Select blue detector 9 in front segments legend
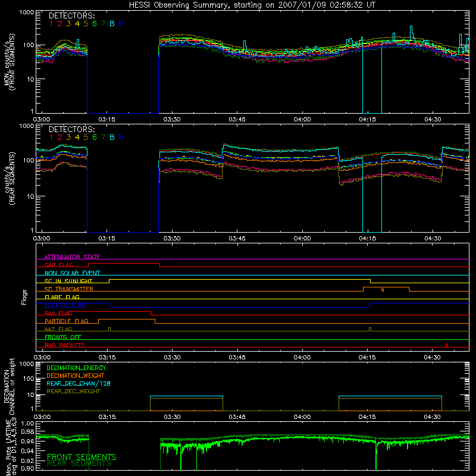This screenshot has width=476, height=476. (x=121, y=24)
